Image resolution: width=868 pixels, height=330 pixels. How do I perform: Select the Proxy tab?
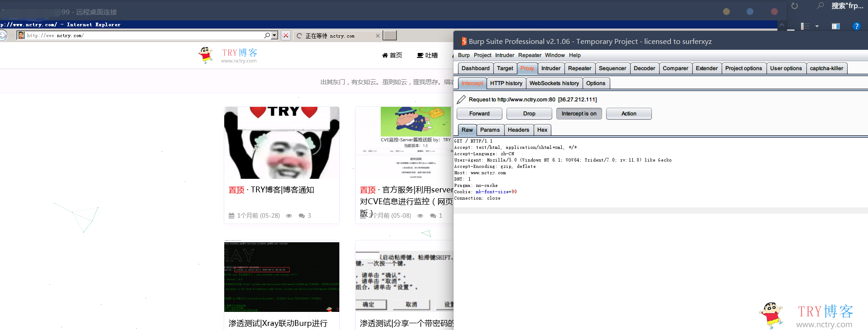click(x=527, y=68)
